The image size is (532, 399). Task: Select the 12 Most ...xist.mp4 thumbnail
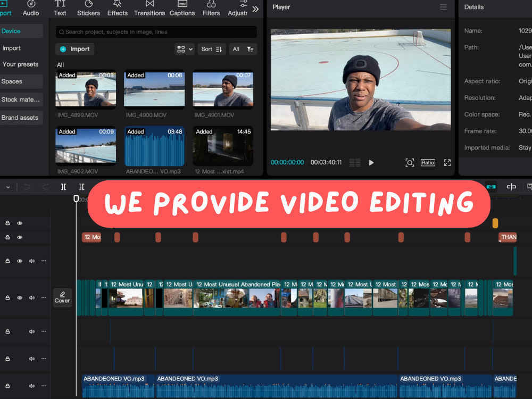tap(223, 146)
